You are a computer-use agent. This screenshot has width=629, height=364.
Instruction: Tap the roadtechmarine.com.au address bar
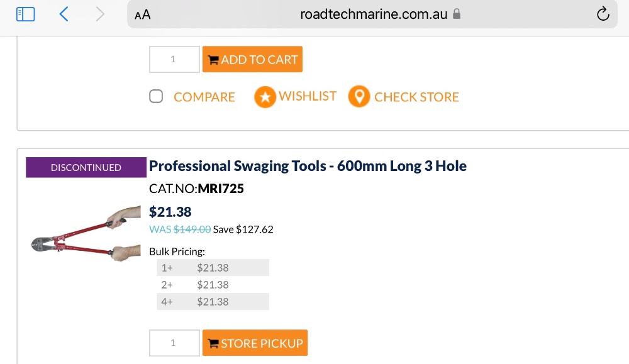373,14
